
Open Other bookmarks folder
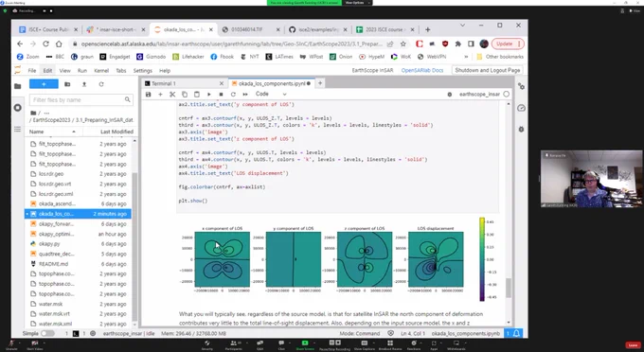point(500,57)
